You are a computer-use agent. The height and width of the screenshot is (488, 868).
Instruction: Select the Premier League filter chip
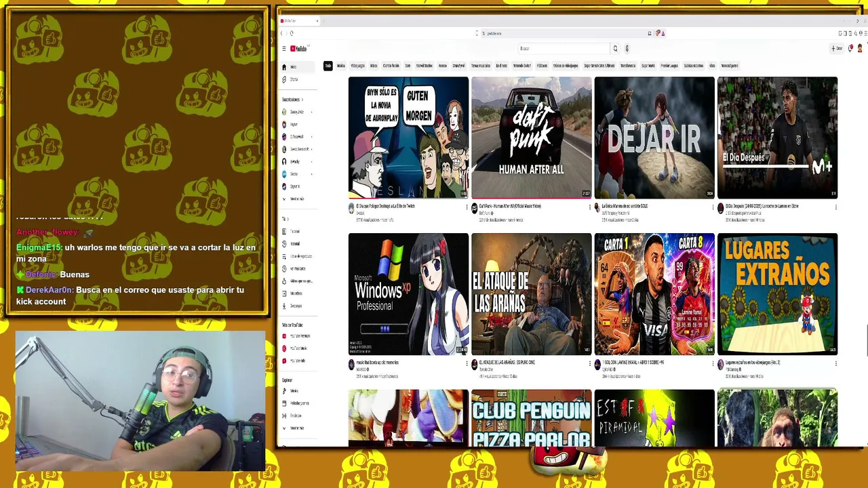pyautogui.click(x=669, y=66)
